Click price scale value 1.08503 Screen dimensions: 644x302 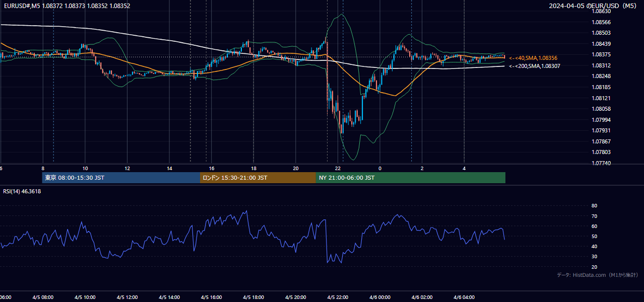[x=600, y=33]
